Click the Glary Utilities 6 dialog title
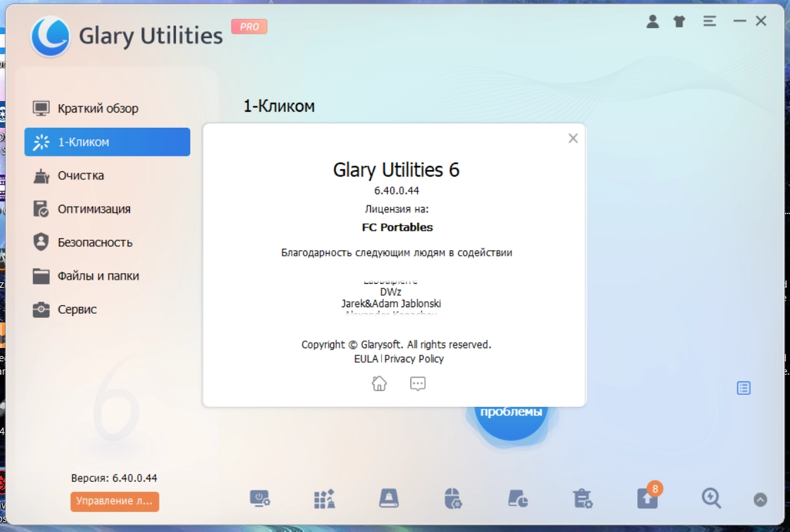Image resolution: width=790 pixels, height=532 pixels. (x=396, y=170)
